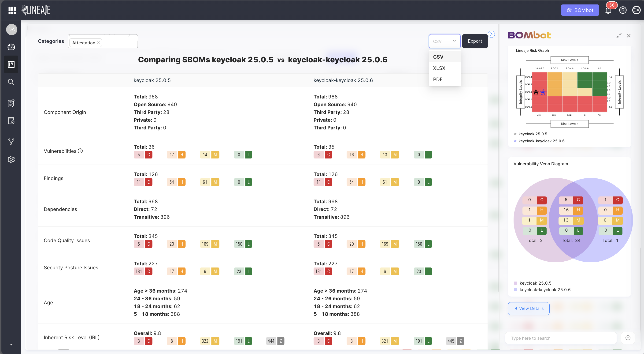Click 25.0.6 Security Posture 23 Low badge
The width and height of the screenshot is (644, 354).
coord(423,271)
